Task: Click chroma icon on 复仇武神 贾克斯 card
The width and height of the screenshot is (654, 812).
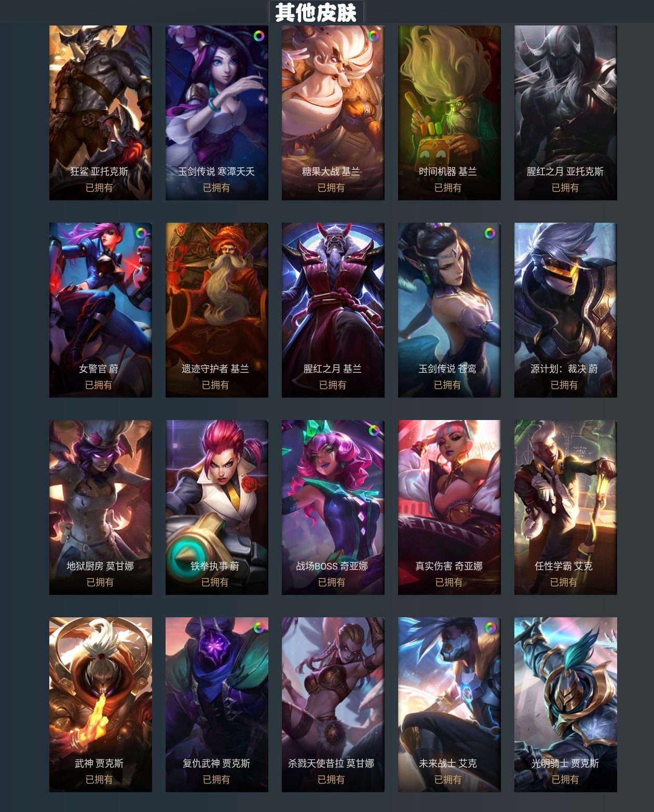Action: pyautogui.click(x=258, y=628)
